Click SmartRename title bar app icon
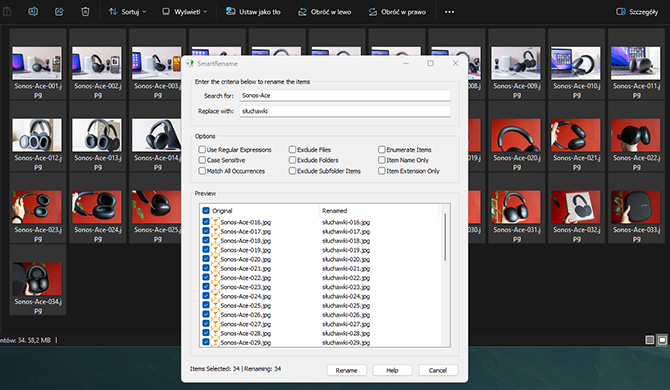The width and height of the screenshot is (670, 390). click(x=190, y=64)
